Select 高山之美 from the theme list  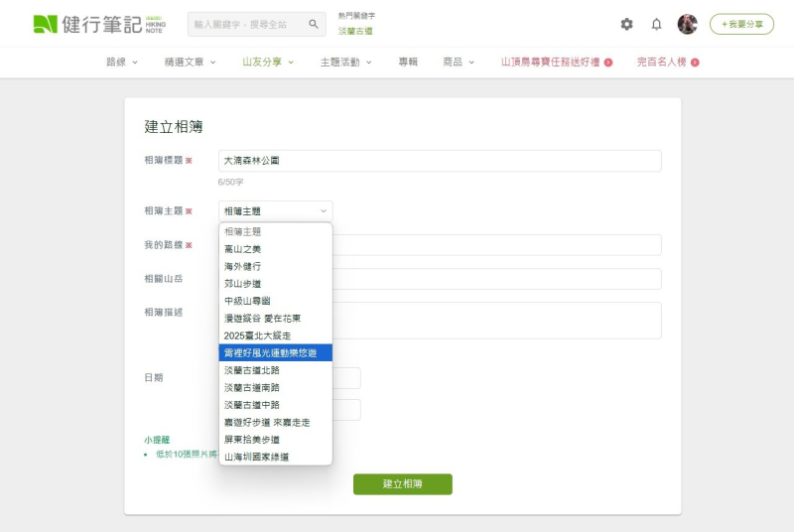pyautogui.click(x=243, y=249)
